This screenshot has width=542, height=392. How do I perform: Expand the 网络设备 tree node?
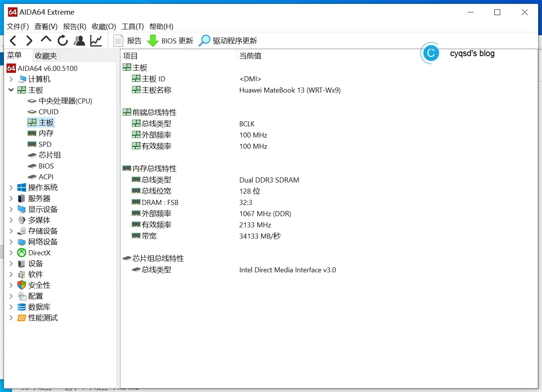(x=11, y=242)
